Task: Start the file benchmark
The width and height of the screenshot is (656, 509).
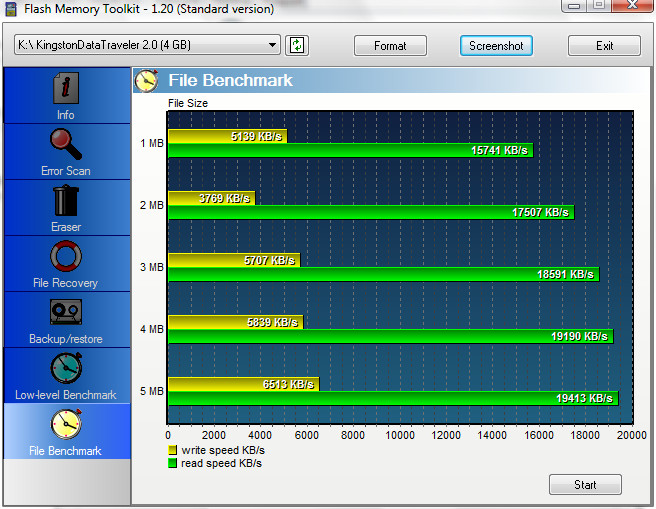Action: pyautogui.click(x=585, y=485)
